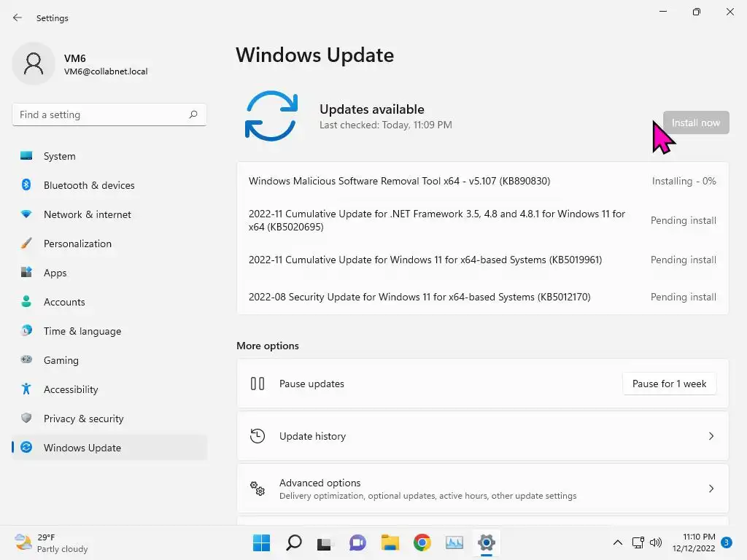Select Windows Update in sidebar
This screenshot has width=747, height=560.
[x=109, y=448]
